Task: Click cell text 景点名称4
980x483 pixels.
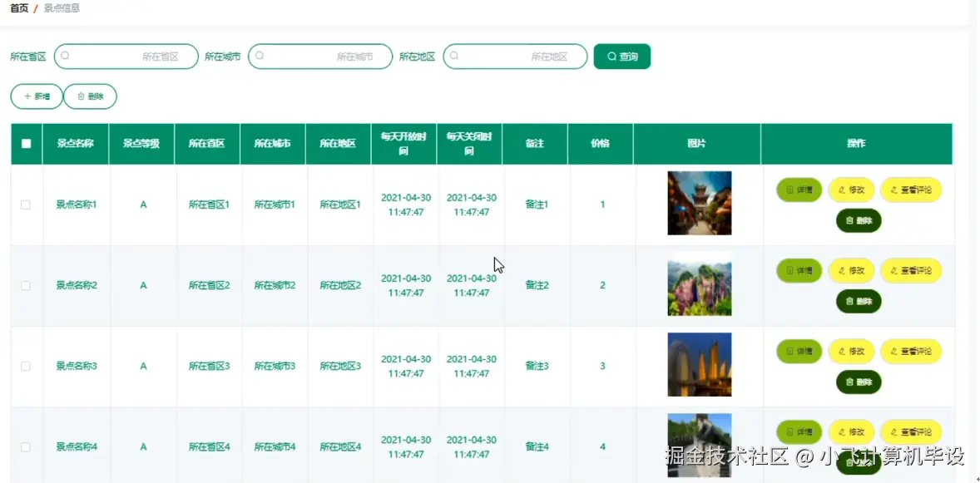Action: coord(77,446)
